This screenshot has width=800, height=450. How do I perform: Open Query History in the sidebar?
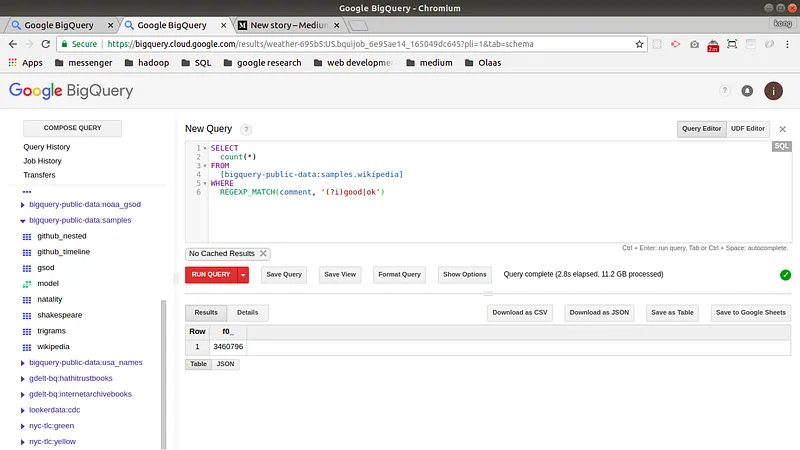click(47, 147)
